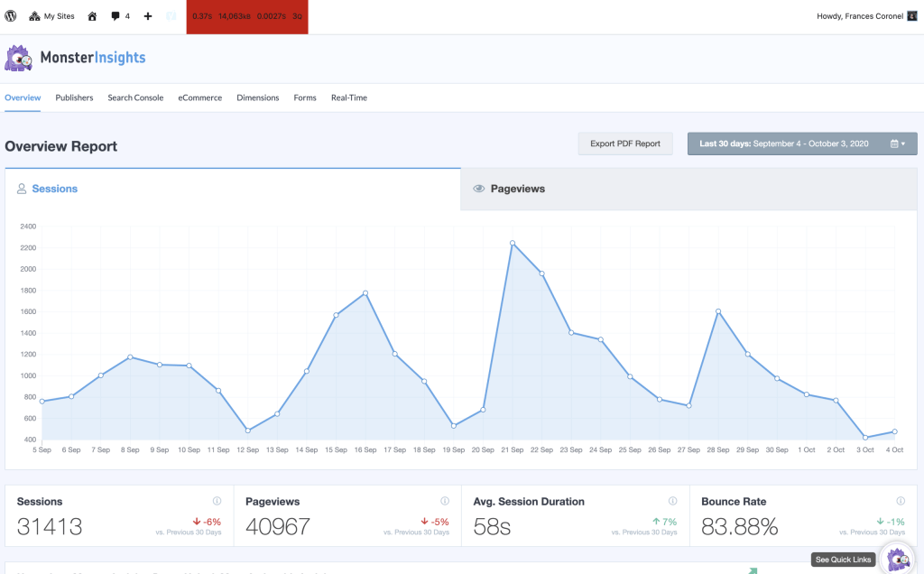924x574 pixels.
Task: Go to the Real-Time tab
Action: click(348, 97)
